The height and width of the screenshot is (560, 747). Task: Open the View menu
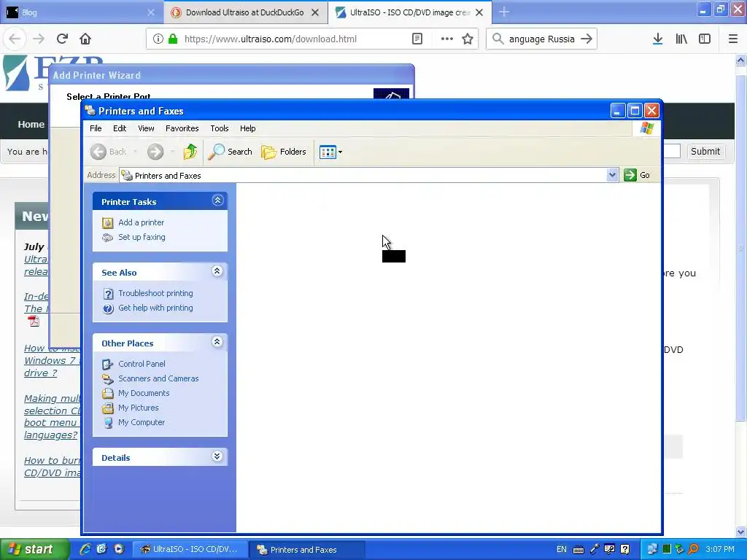coord(146,128)
